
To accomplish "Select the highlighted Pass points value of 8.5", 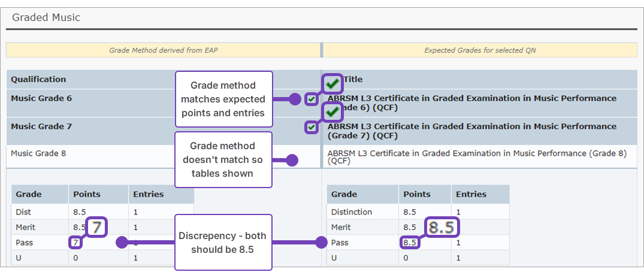I will pos(409,243).
